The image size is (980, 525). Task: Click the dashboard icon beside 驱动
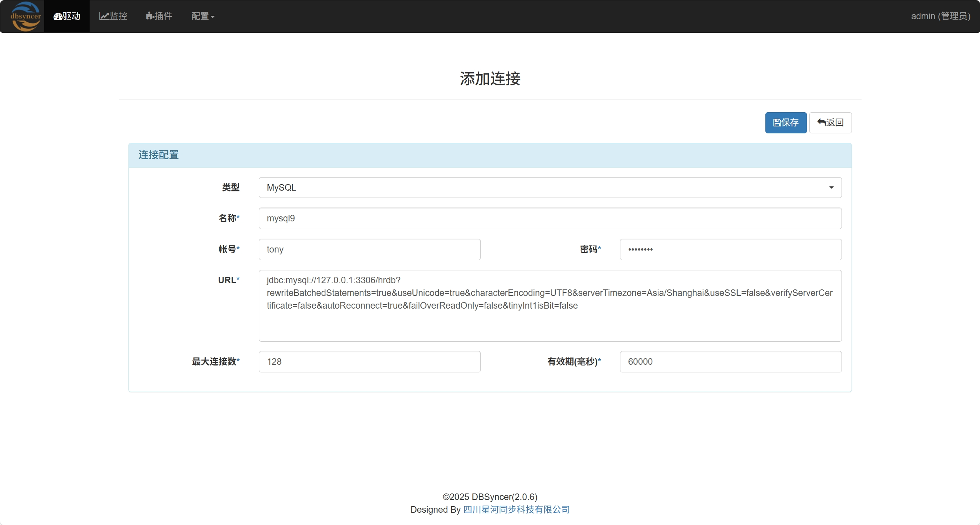pyautogui.click(x=58, y=17)
